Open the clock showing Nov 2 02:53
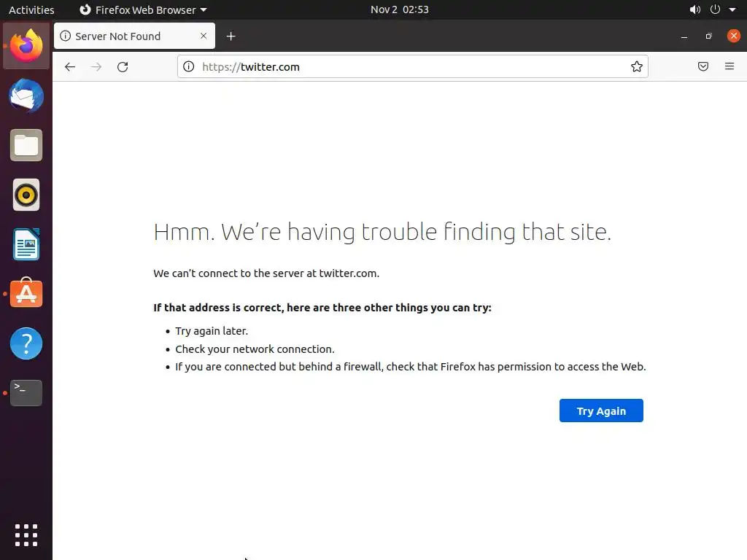 (400, 9)
